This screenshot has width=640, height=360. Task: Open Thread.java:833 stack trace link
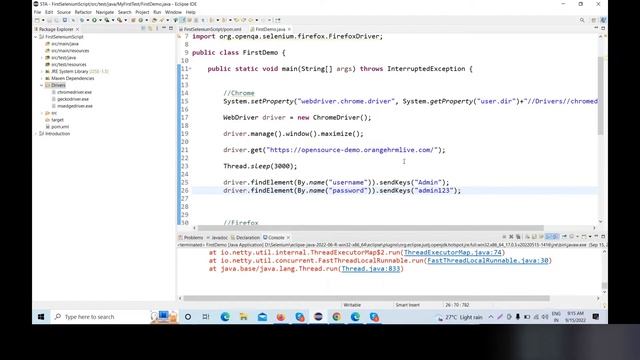point(371,269)
